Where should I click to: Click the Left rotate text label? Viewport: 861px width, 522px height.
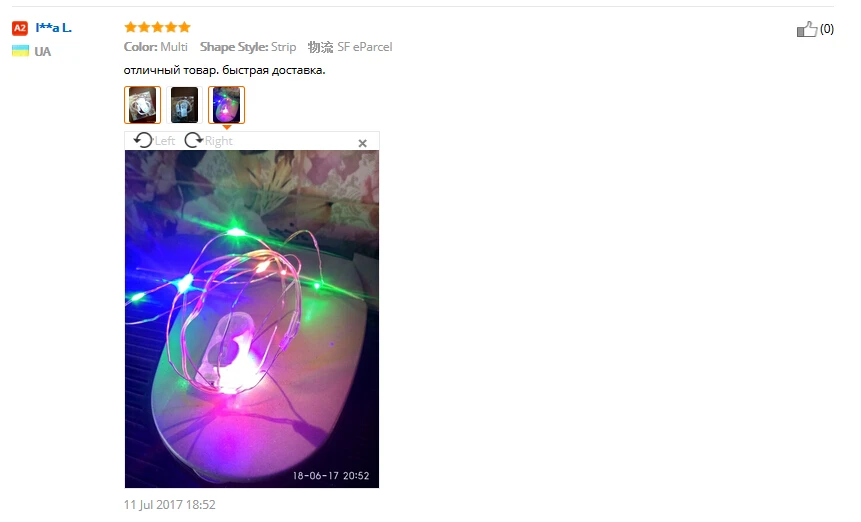165,141
